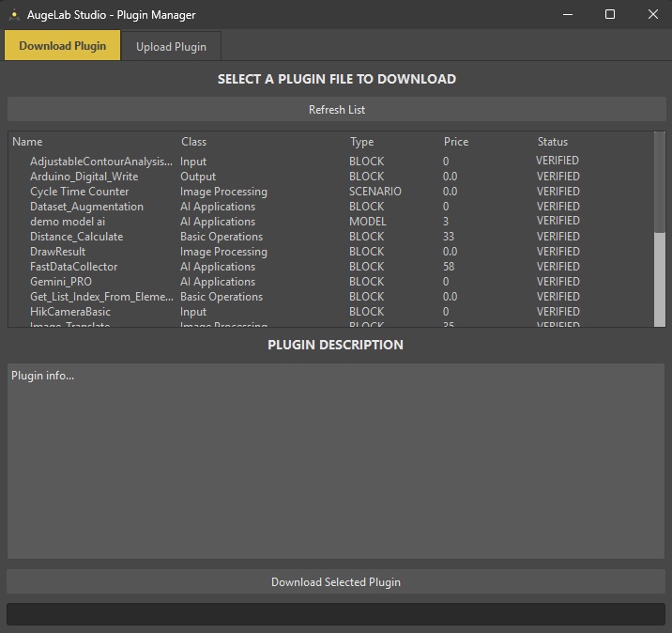
Task: Click the download progress bar
Action: (x=336, y=614)
